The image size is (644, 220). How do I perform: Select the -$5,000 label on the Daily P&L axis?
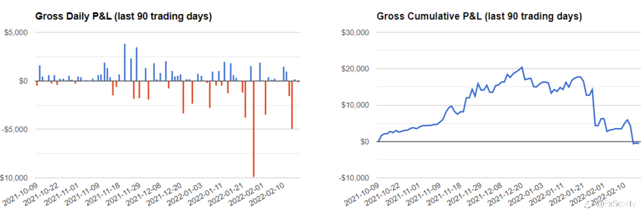15,129
